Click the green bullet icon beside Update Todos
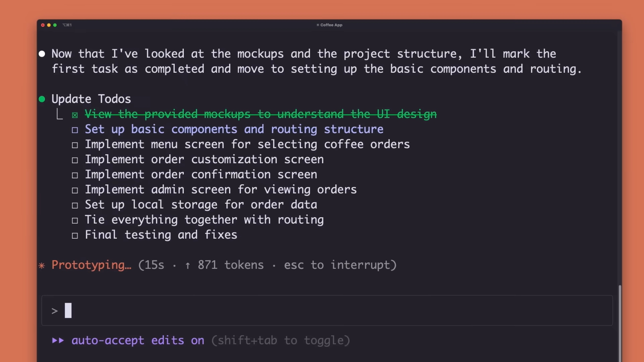Viewport: 644px width, 362px height. pos(42,99)
